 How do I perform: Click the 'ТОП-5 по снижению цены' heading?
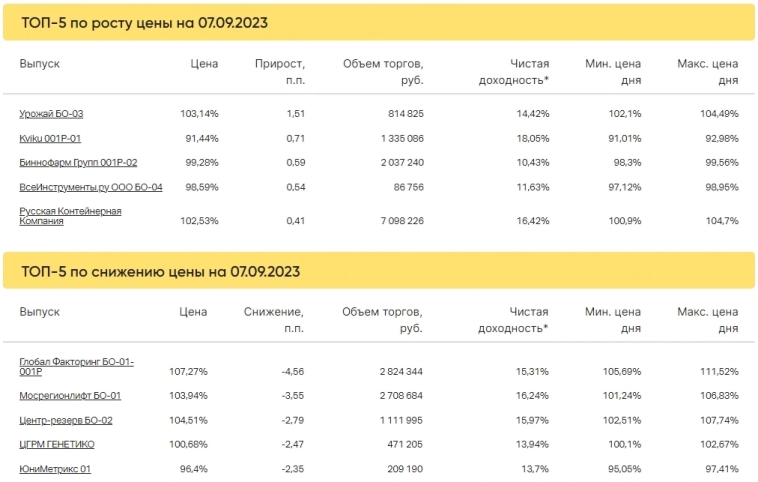click(160, 271)
